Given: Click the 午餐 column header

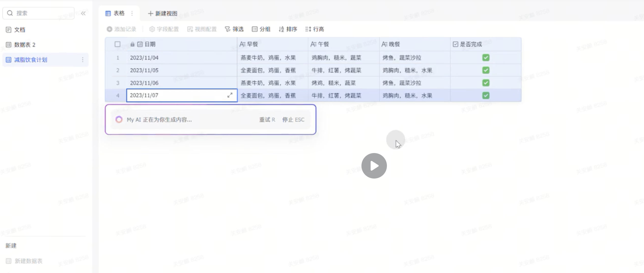Looking at the screenshot, I should (344, 44).
